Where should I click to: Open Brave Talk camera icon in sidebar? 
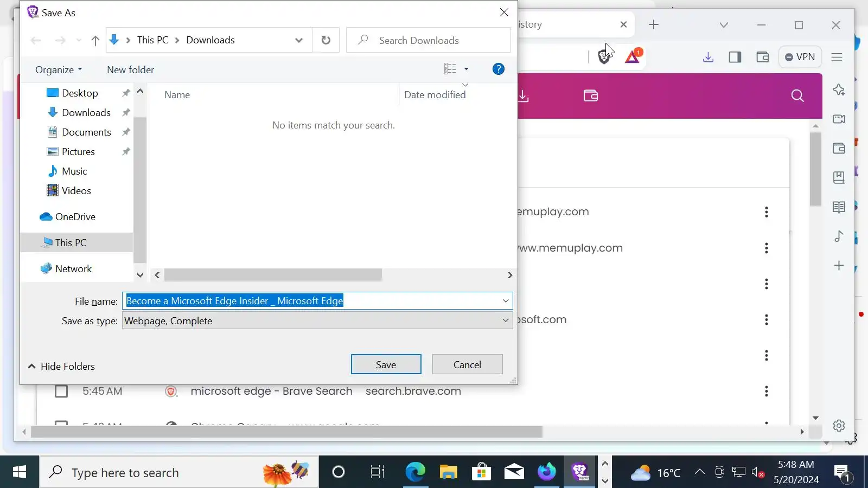pos(839,119)
